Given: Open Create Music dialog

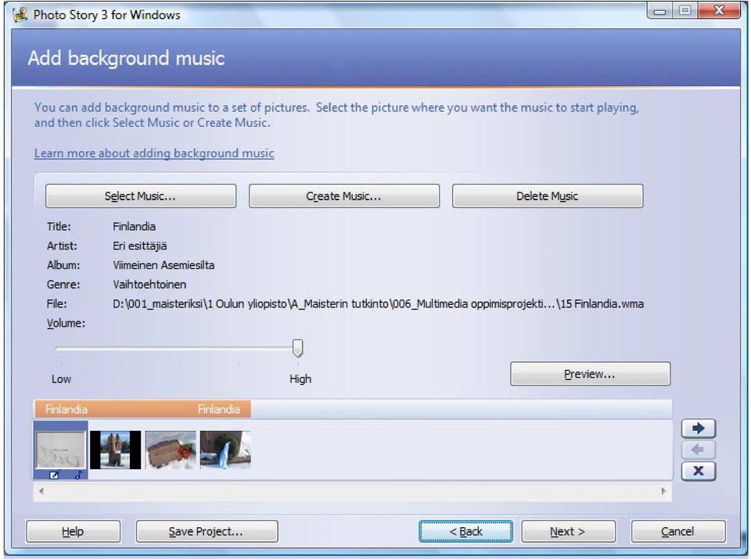Looking at the screenshot, I should click(344, 196).
